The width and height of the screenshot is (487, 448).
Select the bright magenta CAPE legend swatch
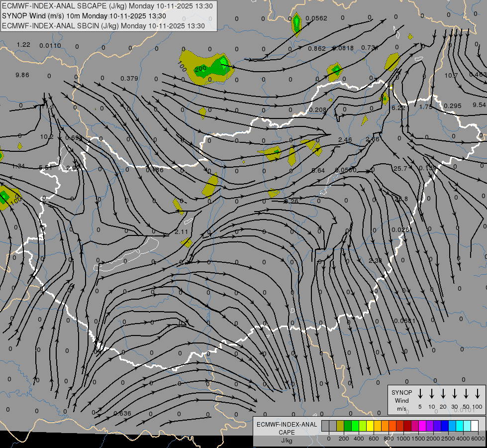422,426
